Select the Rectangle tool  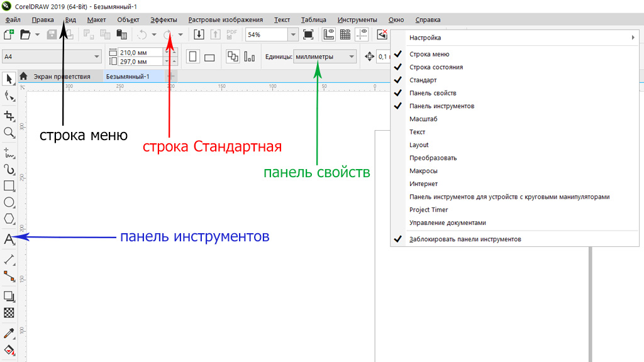point(9,185)
